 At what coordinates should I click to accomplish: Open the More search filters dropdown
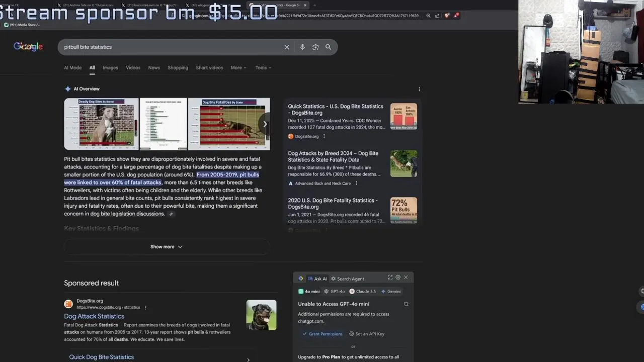[x=238, y=68]
